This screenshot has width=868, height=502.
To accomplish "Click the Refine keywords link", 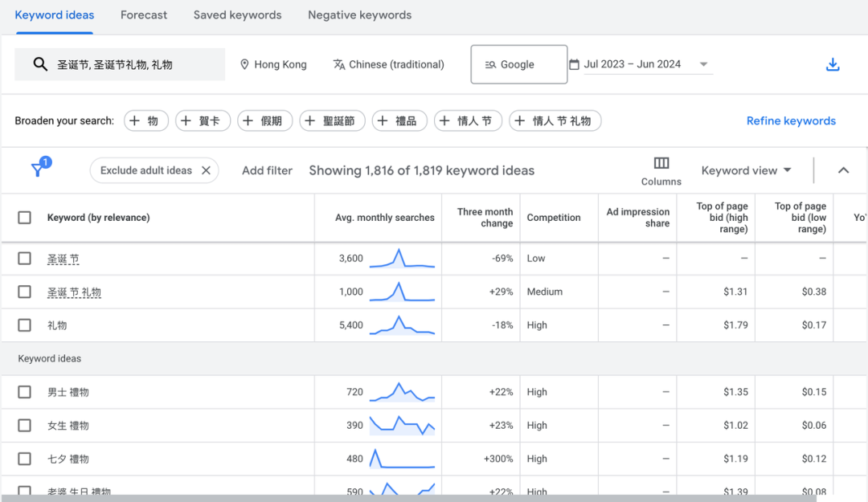I will pyautogui.click(x=791, y=120).
